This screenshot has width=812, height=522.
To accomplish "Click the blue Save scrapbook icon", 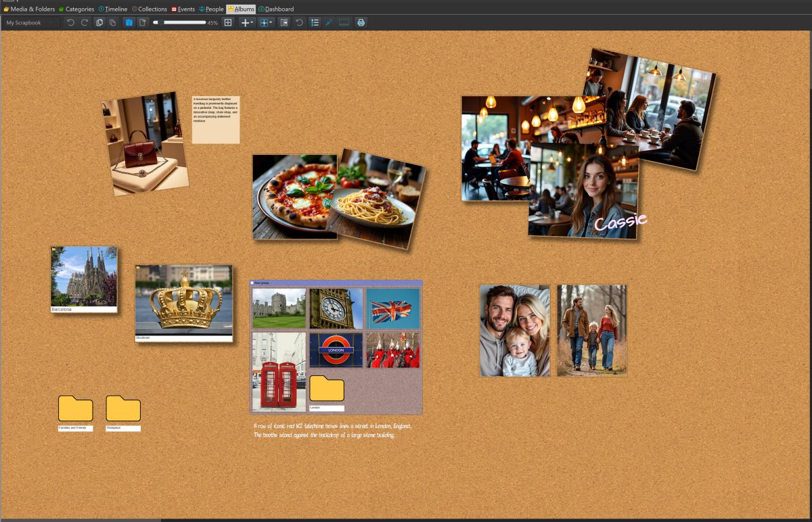I will click(129, 22).
